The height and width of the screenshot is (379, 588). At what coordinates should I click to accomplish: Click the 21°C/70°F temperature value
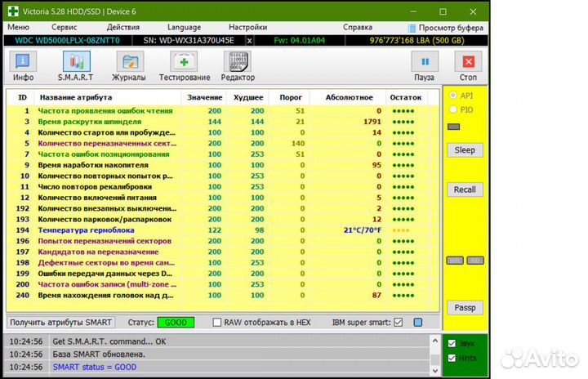tap(363, 230)
